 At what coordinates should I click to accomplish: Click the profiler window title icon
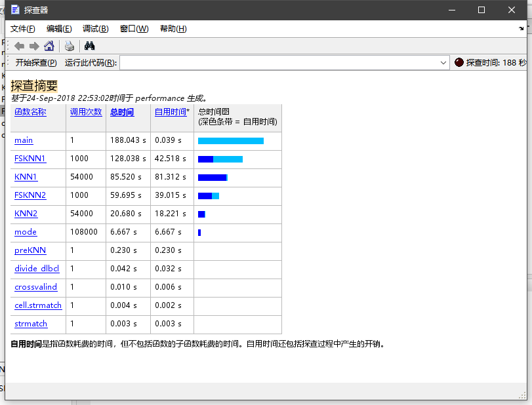pos(15,10)
